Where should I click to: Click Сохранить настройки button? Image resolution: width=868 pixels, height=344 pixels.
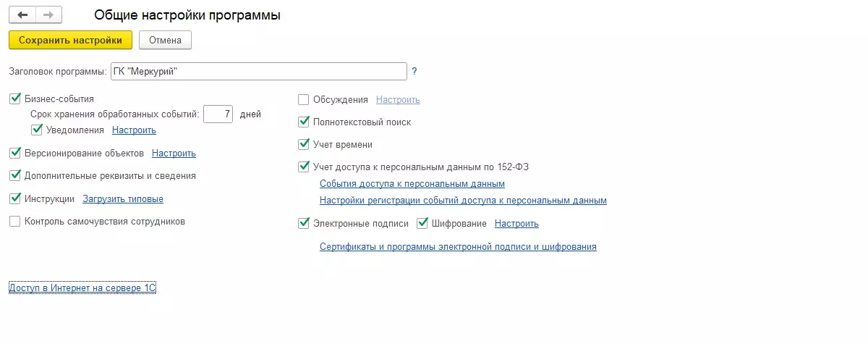[x=70, y=40]
